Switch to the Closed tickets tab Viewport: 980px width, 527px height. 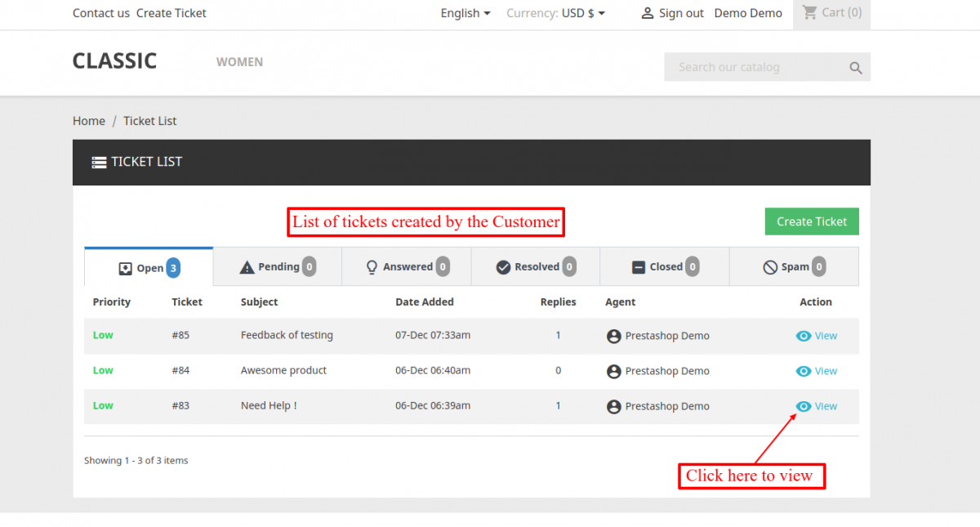[664, 266]
